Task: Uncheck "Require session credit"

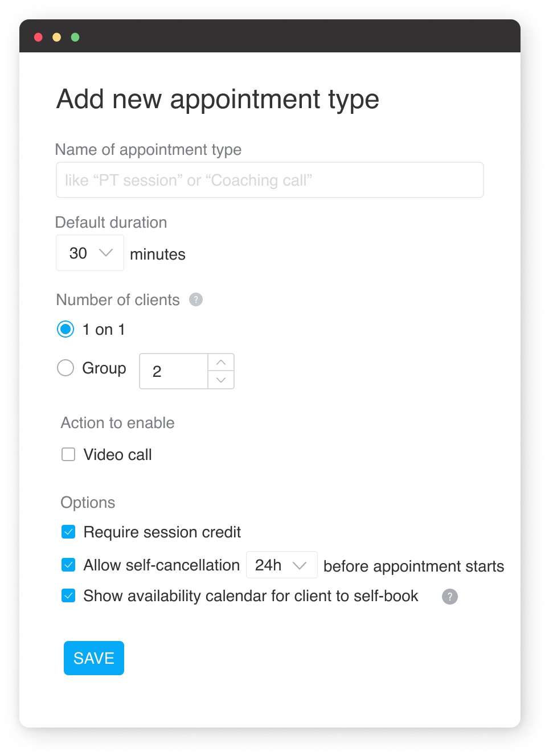Action: (68, 532)
